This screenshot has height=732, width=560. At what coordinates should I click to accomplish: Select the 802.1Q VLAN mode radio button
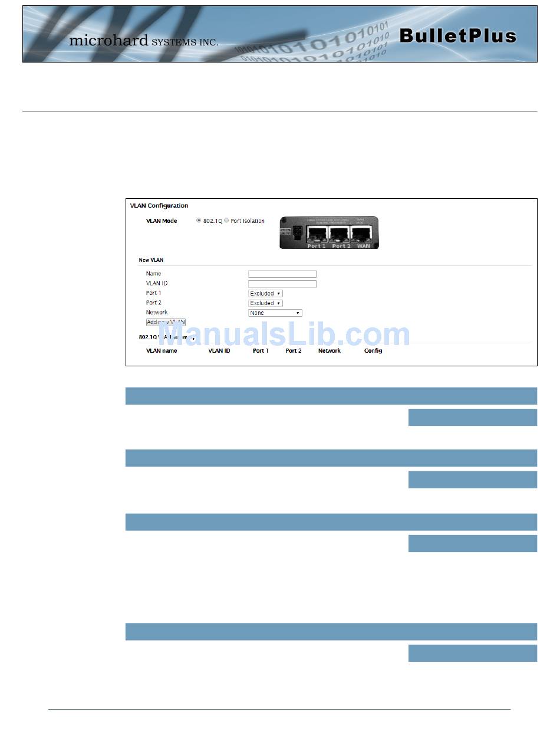point(199,221)
